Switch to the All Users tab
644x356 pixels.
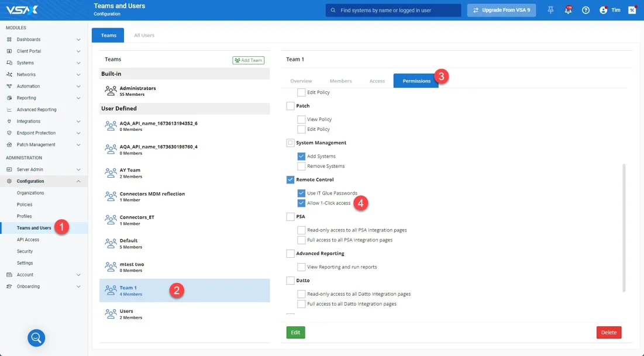144,36
